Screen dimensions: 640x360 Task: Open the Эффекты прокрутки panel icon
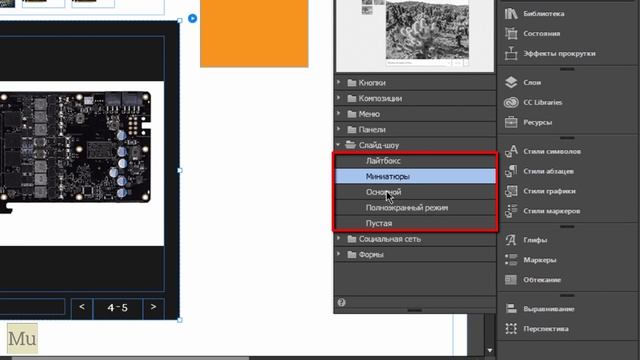pyautogui.click(x=511, y=53)
